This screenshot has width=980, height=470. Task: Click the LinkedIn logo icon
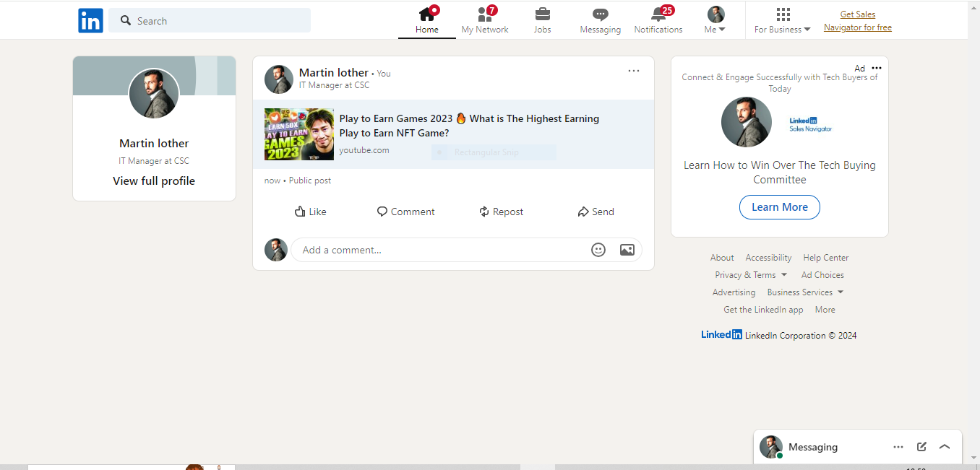90,20
